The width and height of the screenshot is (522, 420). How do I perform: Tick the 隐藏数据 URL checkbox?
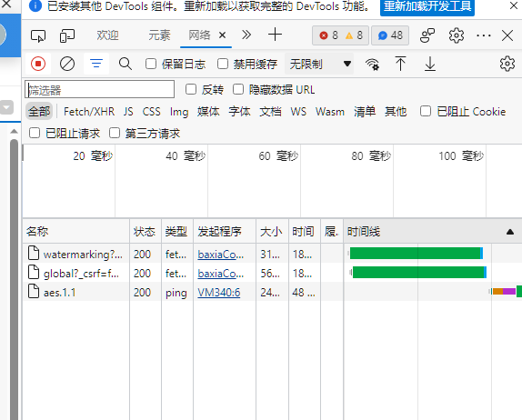(x=238, y=89)
